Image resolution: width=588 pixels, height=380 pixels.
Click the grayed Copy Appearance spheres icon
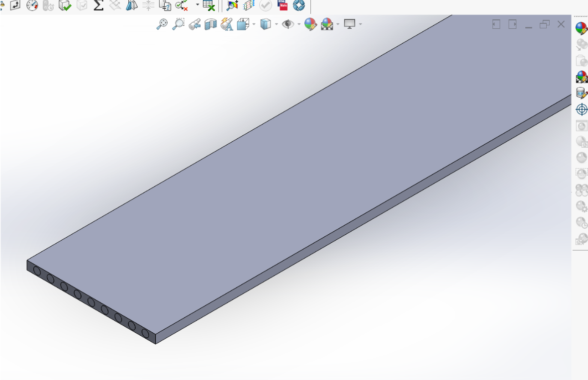tap(582, 45)
